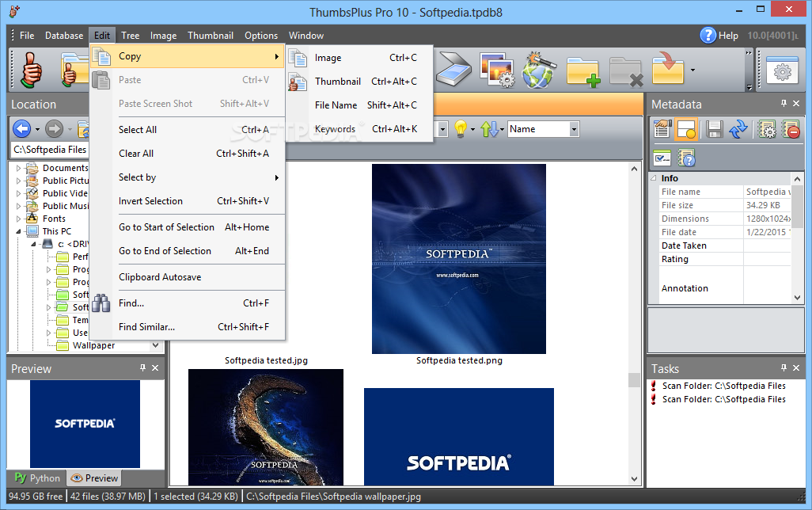Switch to the Preview tab at bottom
The image size is (812, 510).
click(x=94, y=478)
